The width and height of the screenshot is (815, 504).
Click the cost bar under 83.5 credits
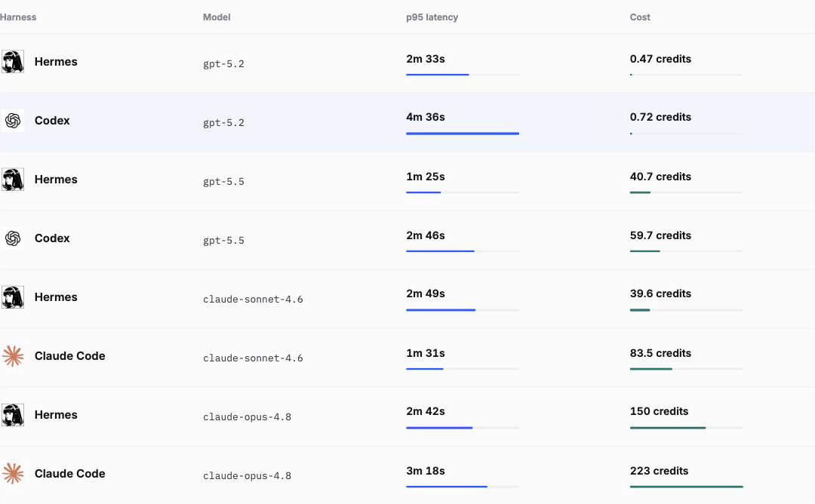point(686,369)
